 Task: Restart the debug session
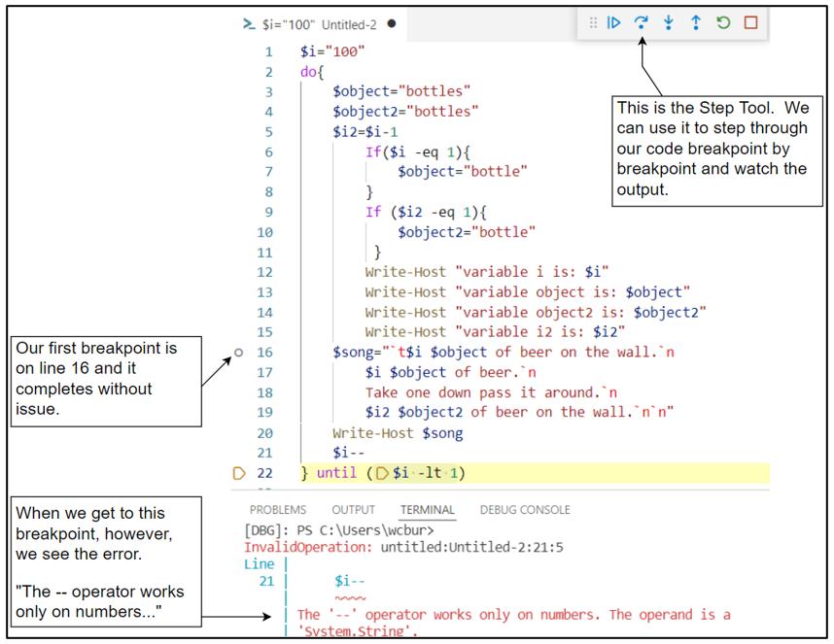[x=723, y=24]
